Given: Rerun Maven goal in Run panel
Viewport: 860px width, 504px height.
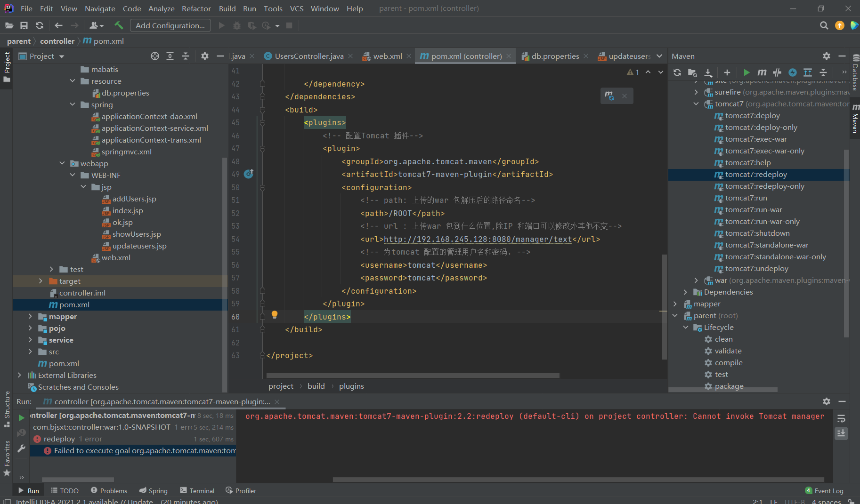Looking at the screenshot, I should pos(21,417).
